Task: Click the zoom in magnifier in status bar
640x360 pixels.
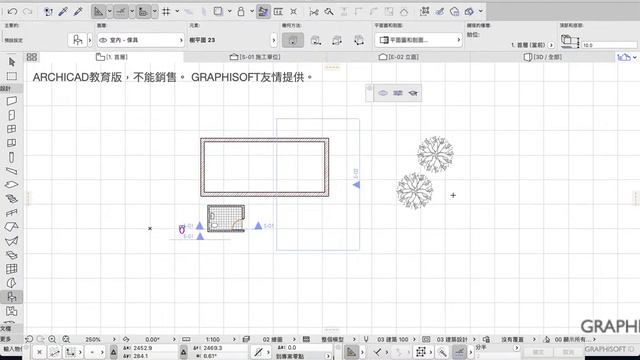Action: [52, 339]
